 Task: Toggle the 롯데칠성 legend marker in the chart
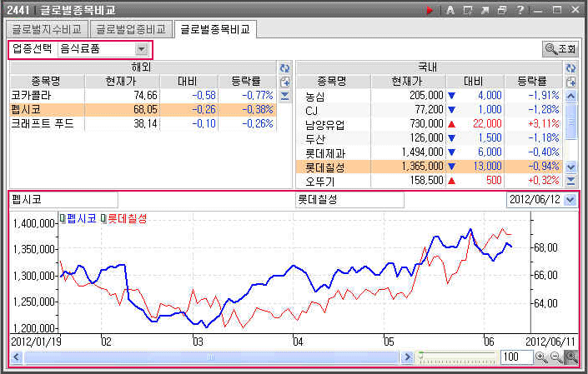click(x=103, y=218)
